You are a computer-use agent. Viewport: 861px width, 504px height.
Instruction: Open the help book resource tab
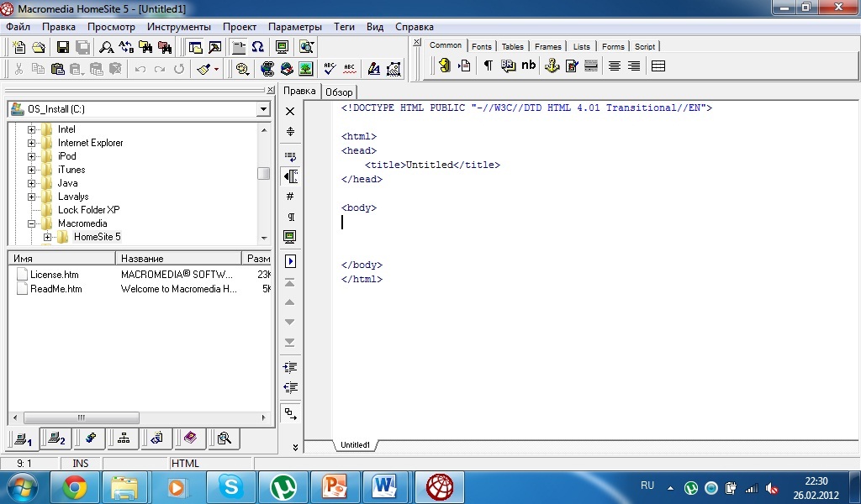coord(190,438)
